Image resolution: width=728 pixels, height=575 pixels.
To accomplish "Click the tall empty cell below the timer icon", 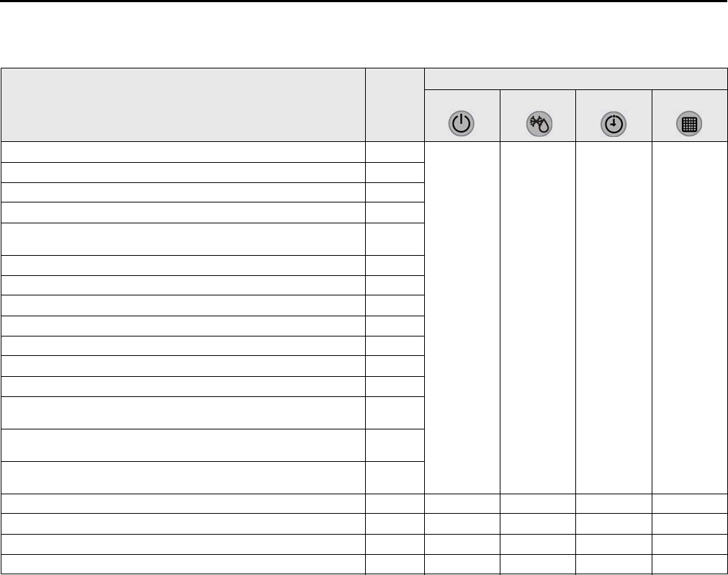I will (614, 318).
